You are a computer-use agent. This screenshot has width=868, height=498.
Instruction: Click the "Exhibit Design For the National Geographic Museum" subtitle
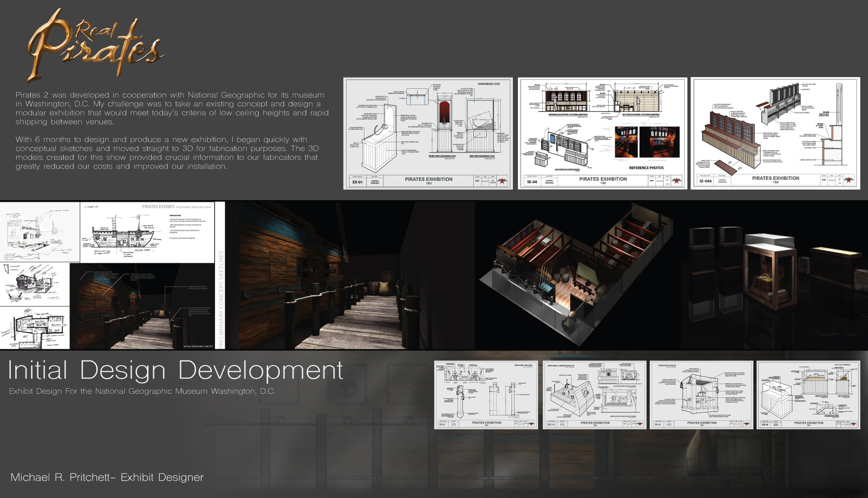(x=142, y=392)
